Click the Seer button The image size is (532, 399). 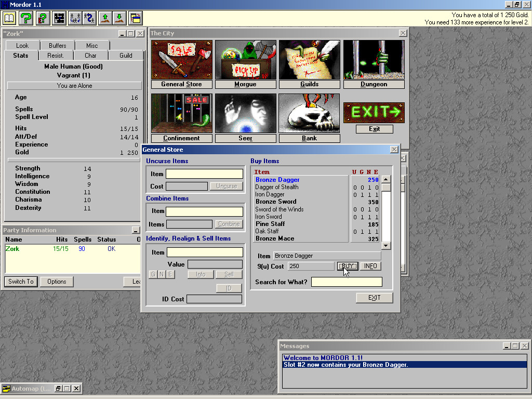246,138
